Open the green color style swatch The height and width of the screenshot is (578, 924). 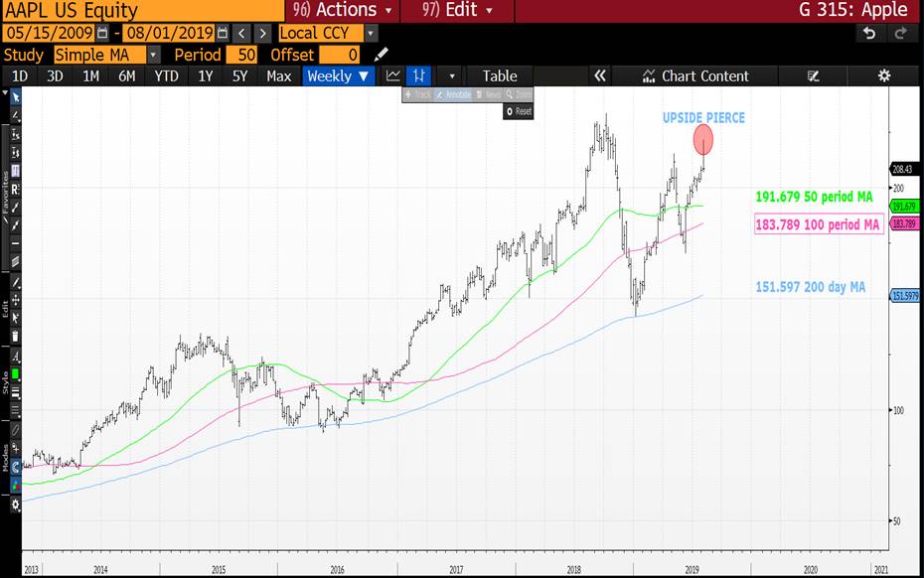(15, 374)
